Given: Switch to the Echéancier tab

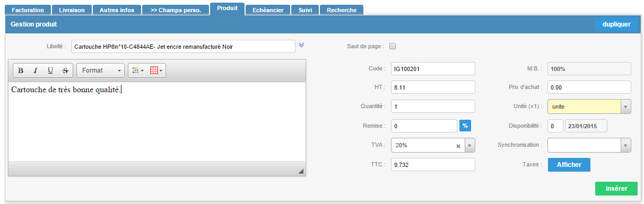Looking at the screenshot, I should (x=268, y=10).
